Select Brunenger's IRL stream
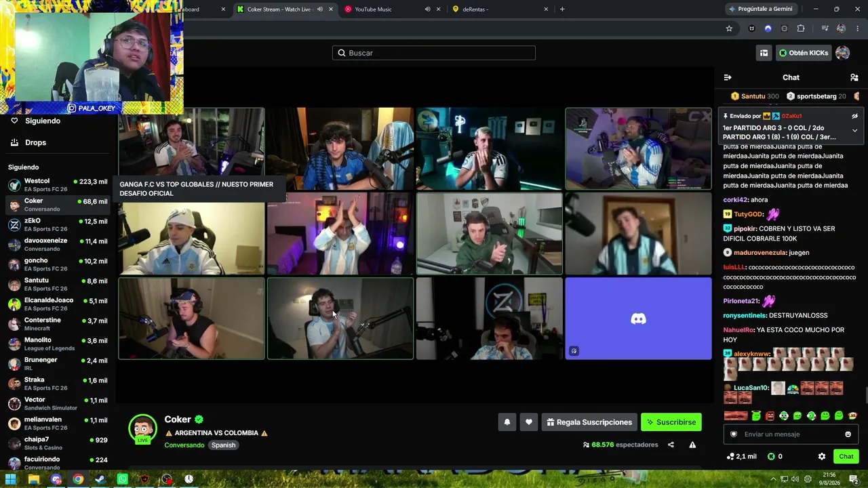 (58, 364)
